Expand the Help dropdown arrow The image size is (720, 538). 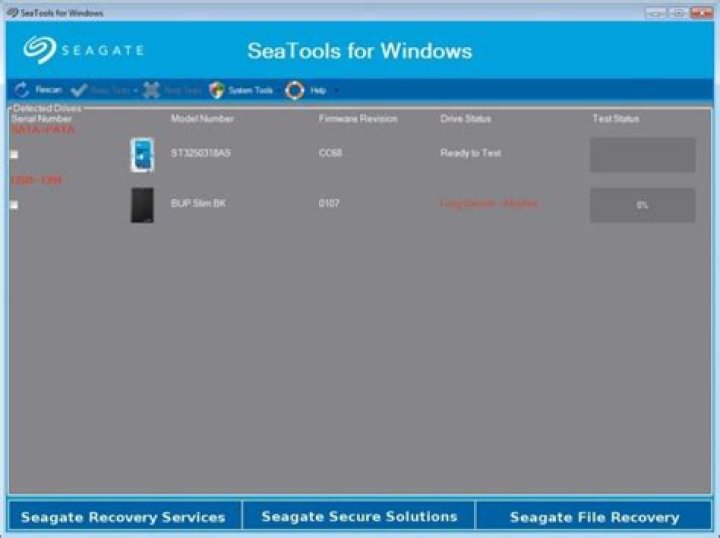point(337,91)
